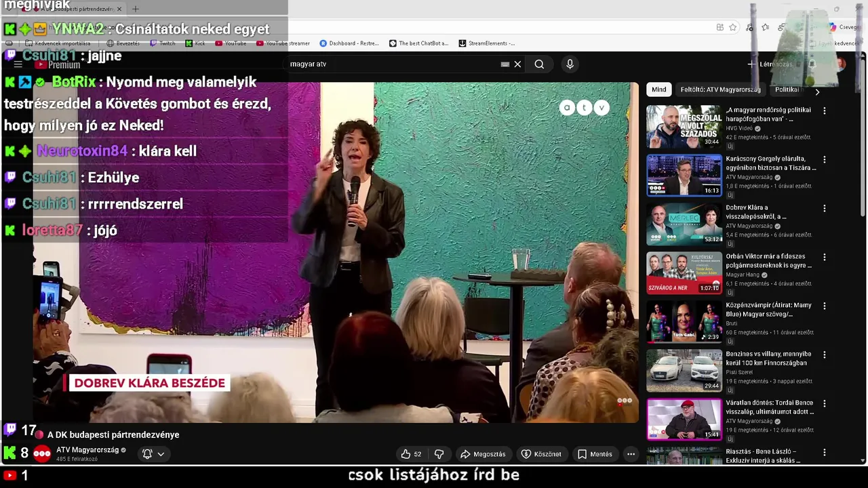The image size is (868, 488).
Task: Click the YouTube Premium logo
Action: click(x=58, y=64)
